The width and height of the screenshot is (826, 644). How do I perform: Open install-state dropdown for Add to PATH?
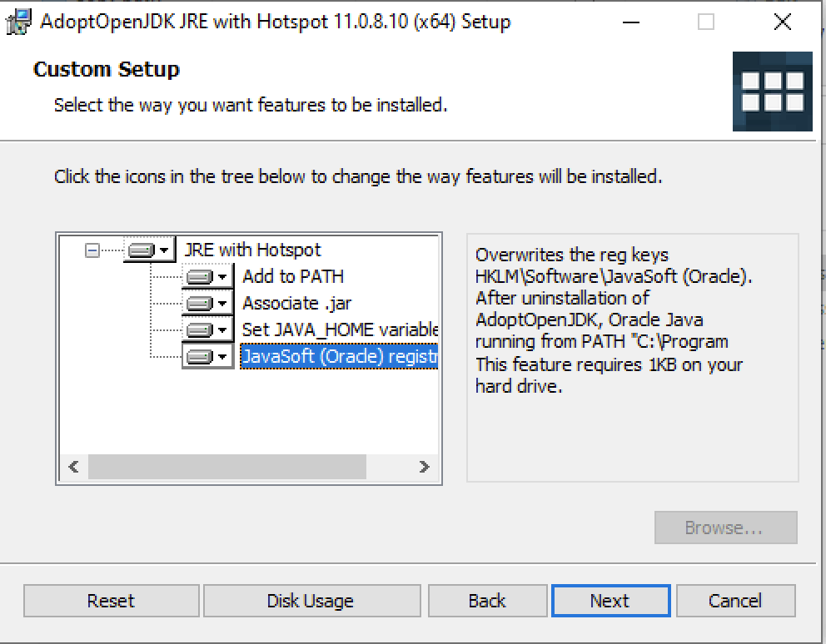(x=207, y=276)
